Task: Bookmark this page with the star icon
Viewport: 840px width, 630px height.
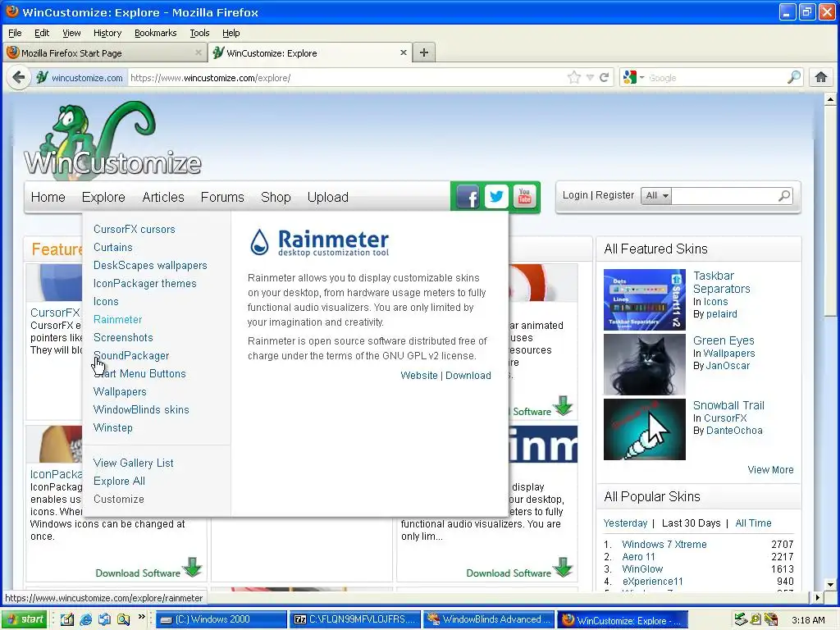Action: click(x=573, y=78)
